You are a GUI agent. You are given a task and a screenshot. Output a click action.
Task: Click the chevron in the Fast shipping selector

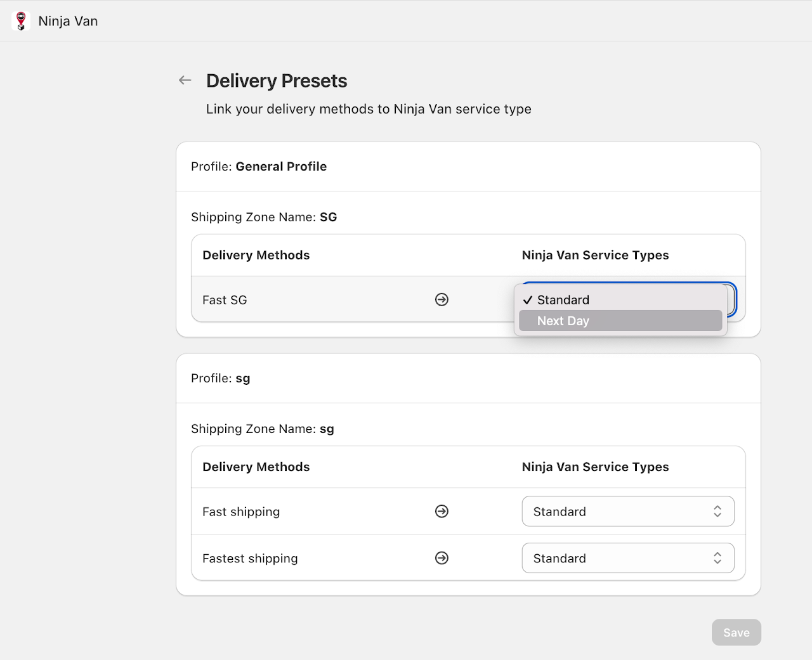[717, 512]
